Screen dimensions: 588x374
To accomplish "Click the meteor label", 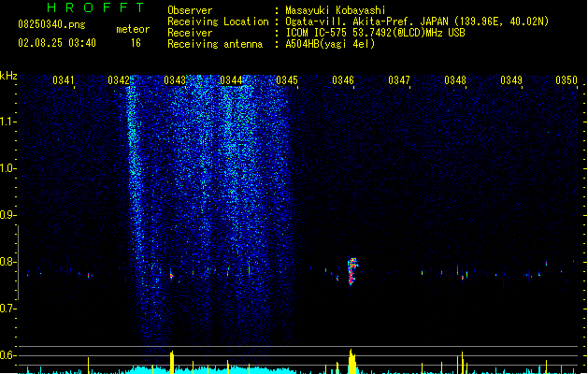I will tap(133, 29).
